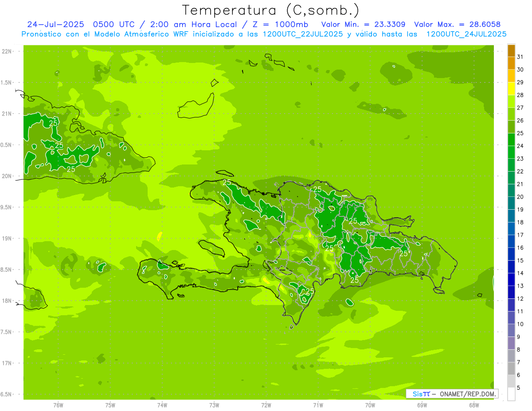Click the "19N" latitude axis label
Image resolution: width=532 pixels, height=411 pixels.
click(x=7, y=239)
